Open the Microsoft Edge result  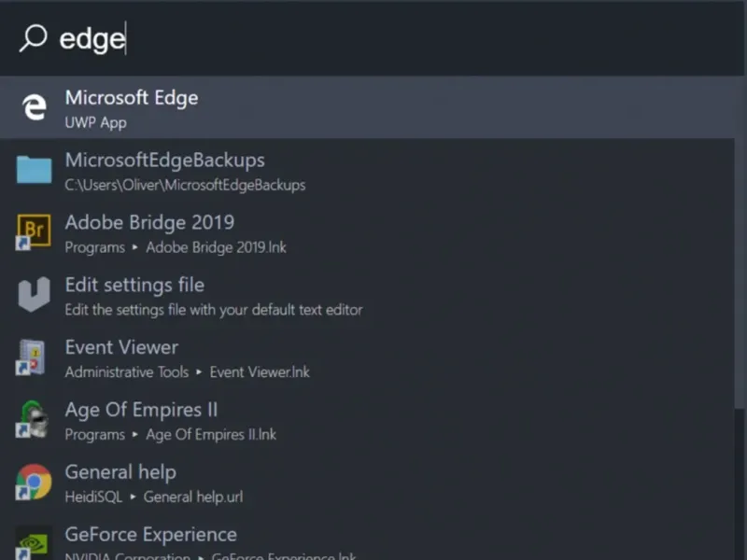(x=367, y=107)
